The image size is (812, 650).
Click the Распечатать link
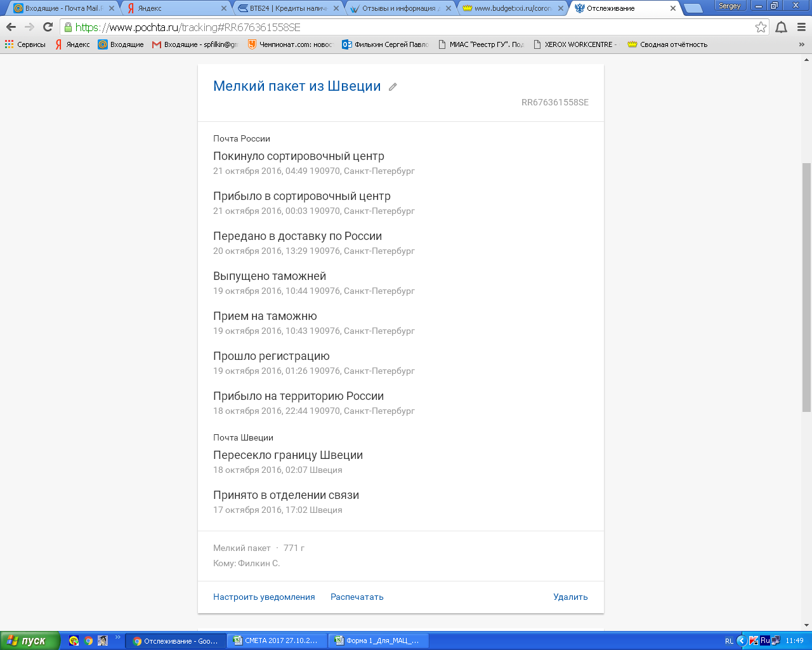(x=357, y=597)
